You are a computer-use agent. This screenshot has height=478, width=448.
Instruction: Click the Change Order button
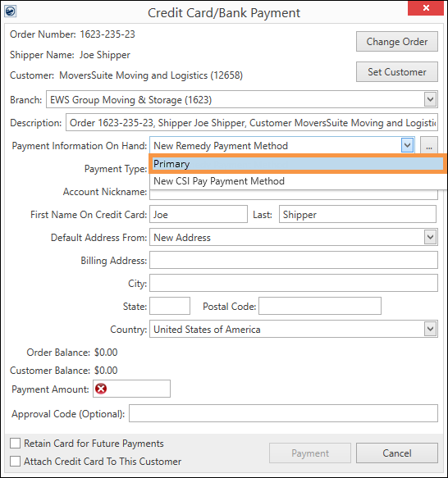click(x=397, y=42)
